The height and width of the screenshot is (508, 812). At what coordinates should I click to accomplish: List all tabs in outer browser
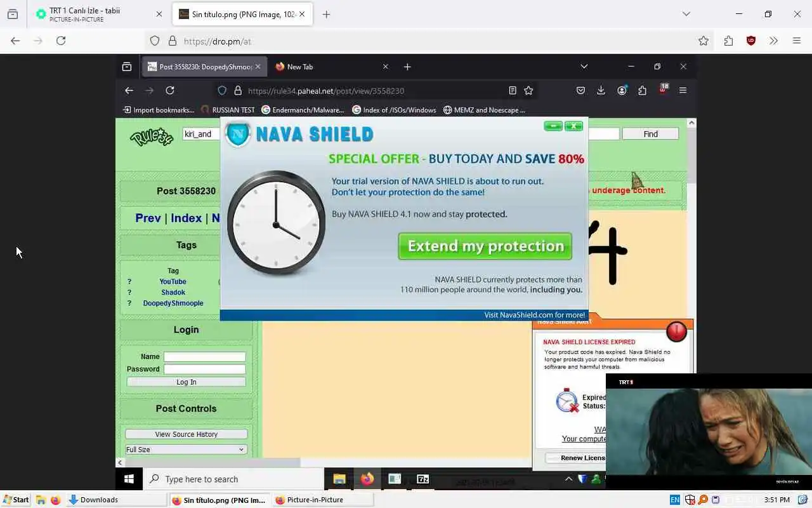tap(686, 14)
